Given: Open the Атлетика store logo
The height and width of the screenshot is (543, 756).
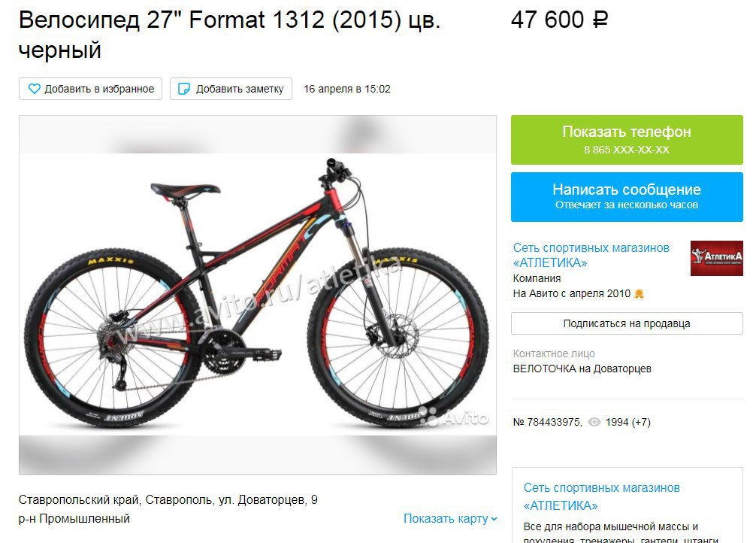Looking at the screenshot, I should (x=716, y=258).
